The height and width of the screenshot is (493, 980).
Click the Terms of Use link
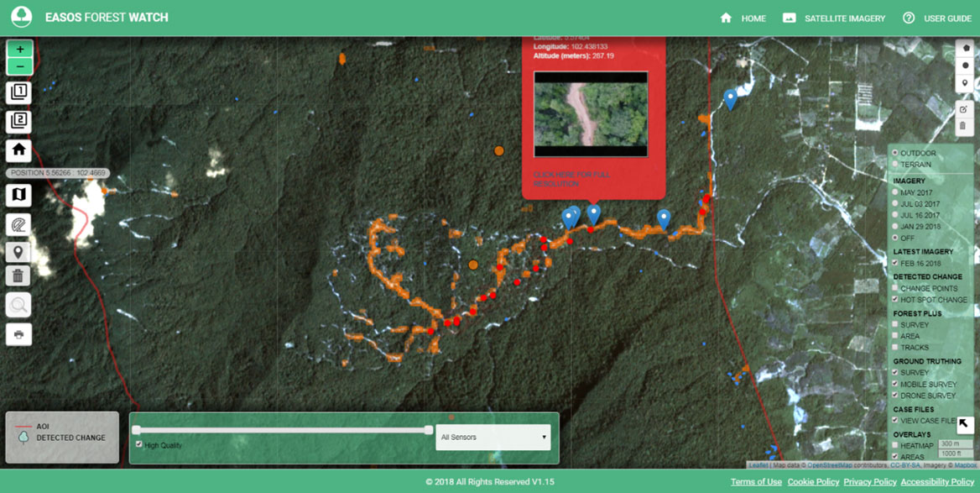(756, 482)
